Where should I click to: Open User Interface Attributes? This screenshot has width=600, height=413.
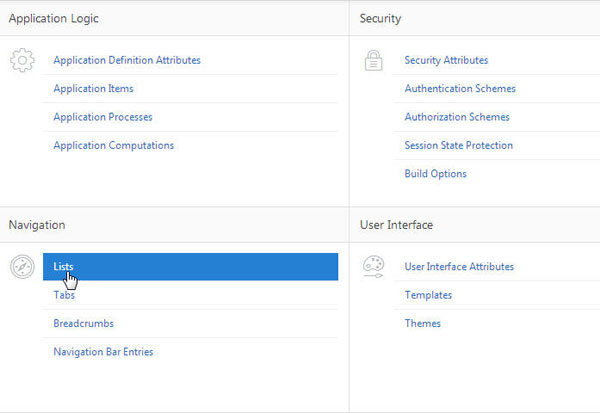point(459,267)
